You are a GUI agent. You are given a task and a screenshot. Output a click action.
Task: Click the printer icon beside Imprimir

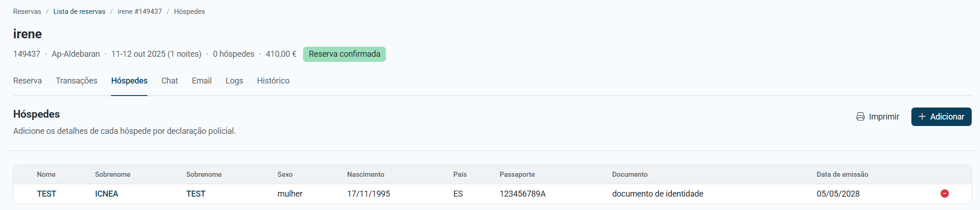[x=860, y=117]
